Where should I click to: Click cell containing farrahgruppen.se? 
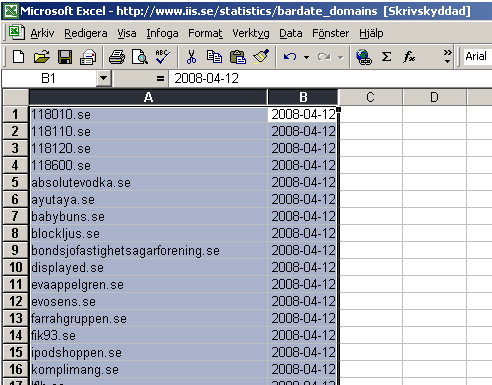tap(148, 318)
